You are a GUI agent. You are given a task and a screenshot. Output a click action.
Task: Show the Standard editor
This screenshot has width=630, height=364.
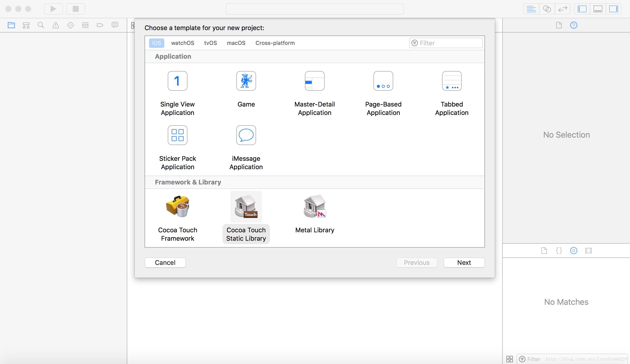pyautogui.click(x=531, y=9)
